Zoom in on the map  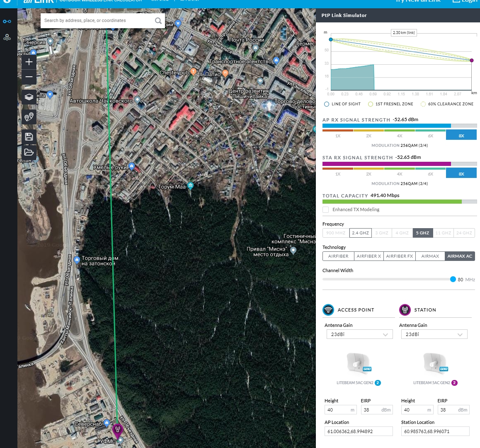coord(29,62)
